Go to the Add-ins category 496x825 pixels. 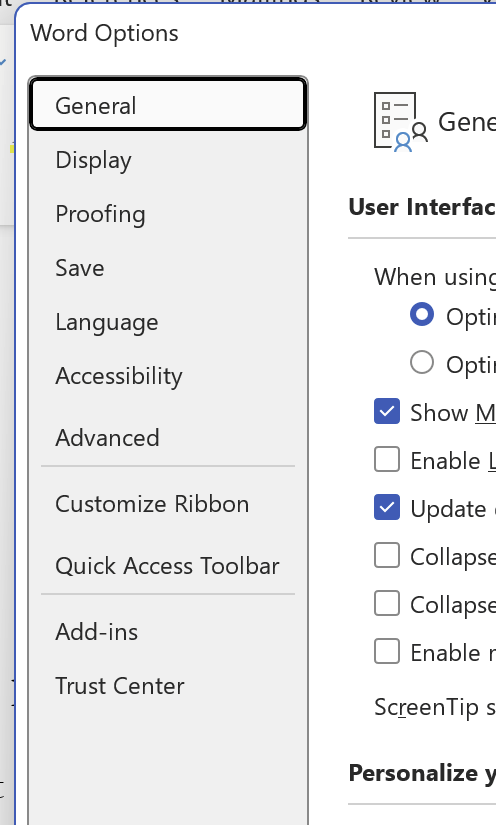pos(168,632)
